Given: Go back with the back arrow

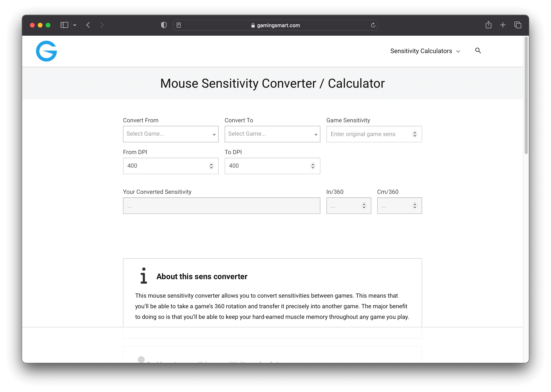Looking at the screenshot, I should 88,25.
